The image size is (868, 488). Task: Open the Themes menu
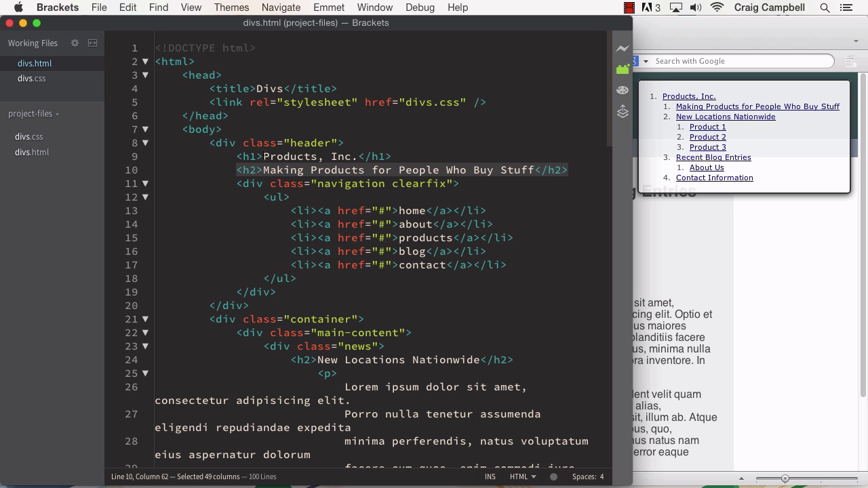tap(231, 7)
